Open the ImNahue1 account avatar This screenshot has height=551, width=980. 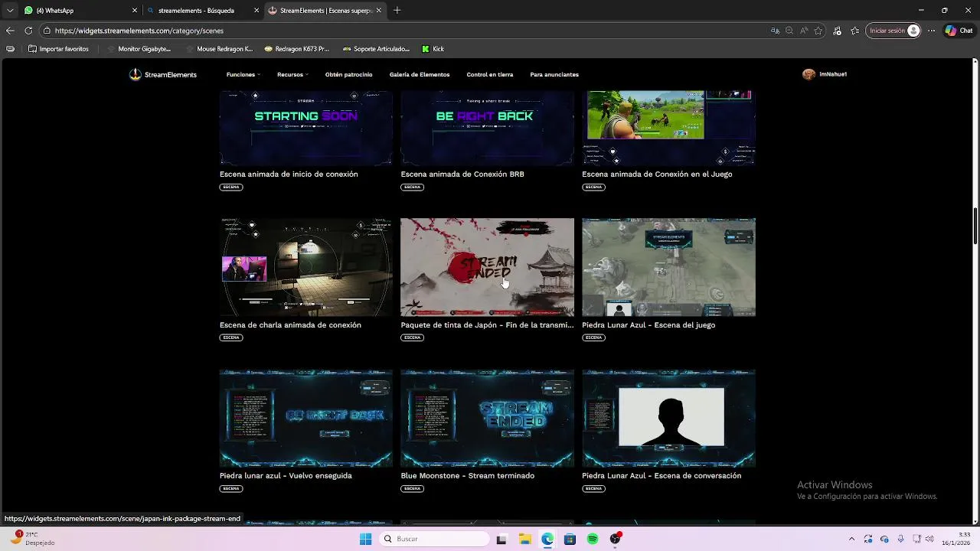coord(808,74)
